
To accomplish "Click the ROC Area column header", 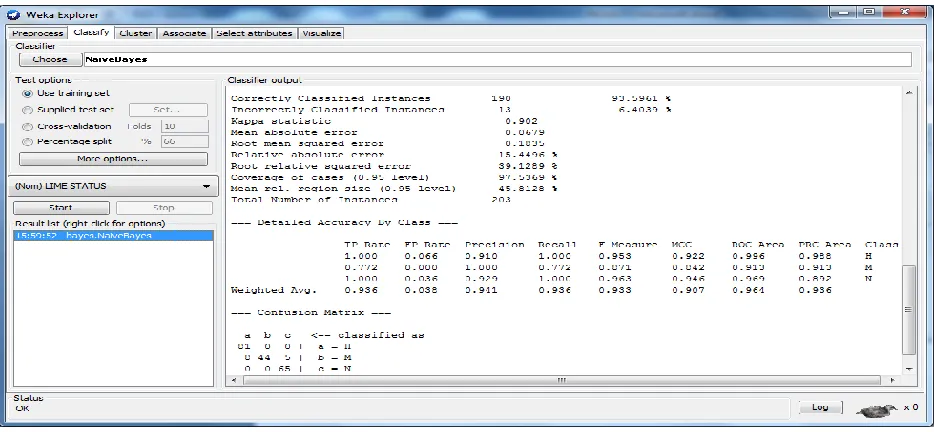I will click(758, 245).
